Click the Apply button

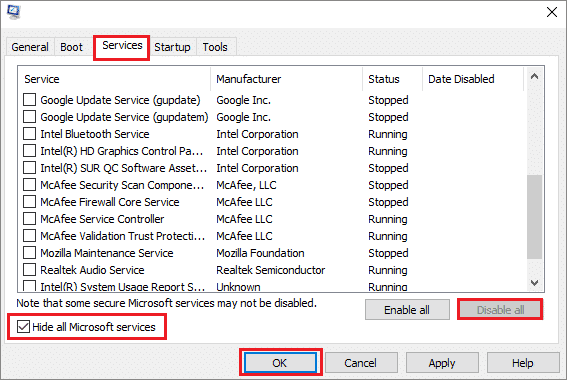(442, 363)
